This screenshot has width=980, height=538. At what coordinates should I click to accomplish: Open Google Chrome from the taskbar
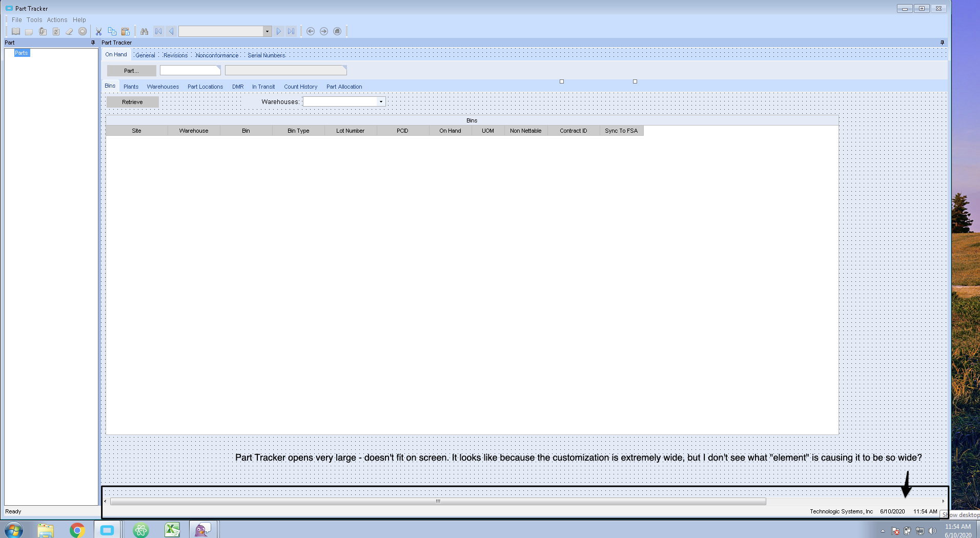[x=77, y=530]
